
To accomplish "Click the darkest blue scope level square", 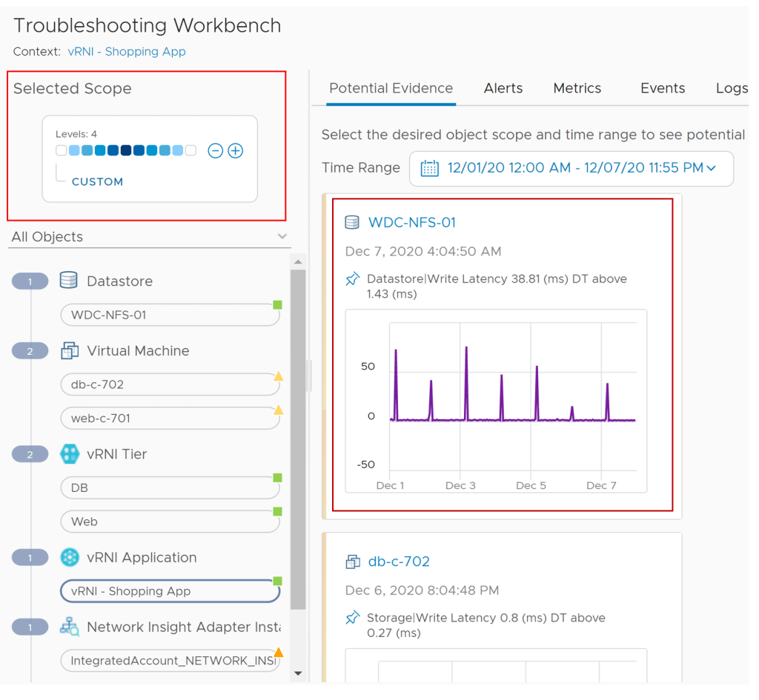I will coord(126,151).
